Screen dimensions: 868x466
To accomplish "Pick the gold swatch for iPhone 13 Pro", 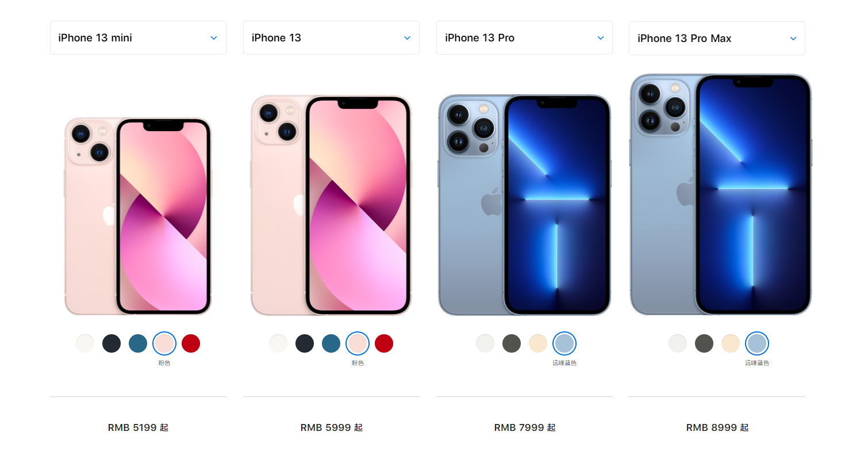I will coord(538,343).
